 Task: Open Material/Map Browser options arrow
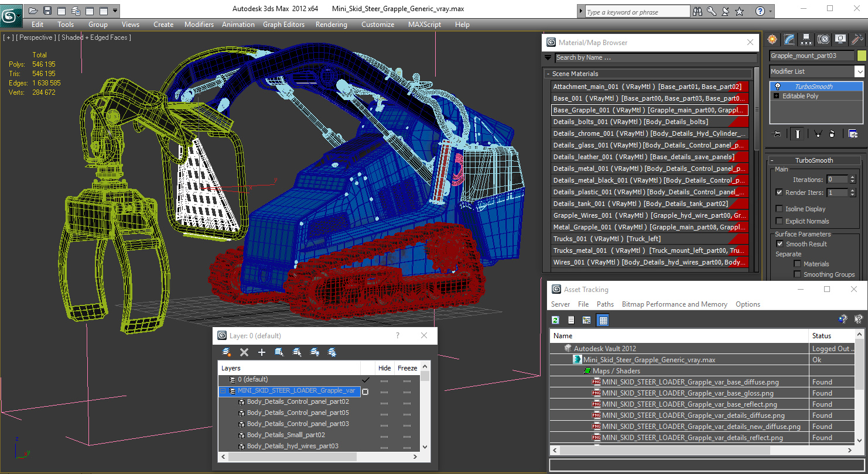[x=548, y=57]
